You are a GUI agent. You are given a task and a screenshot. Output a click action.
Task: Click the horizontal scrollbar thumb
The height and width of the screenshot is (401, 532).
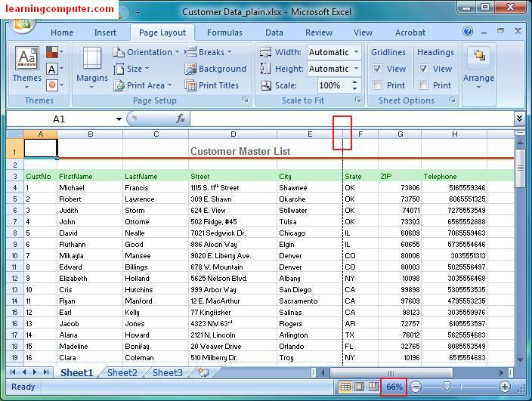tap(391, 372)
